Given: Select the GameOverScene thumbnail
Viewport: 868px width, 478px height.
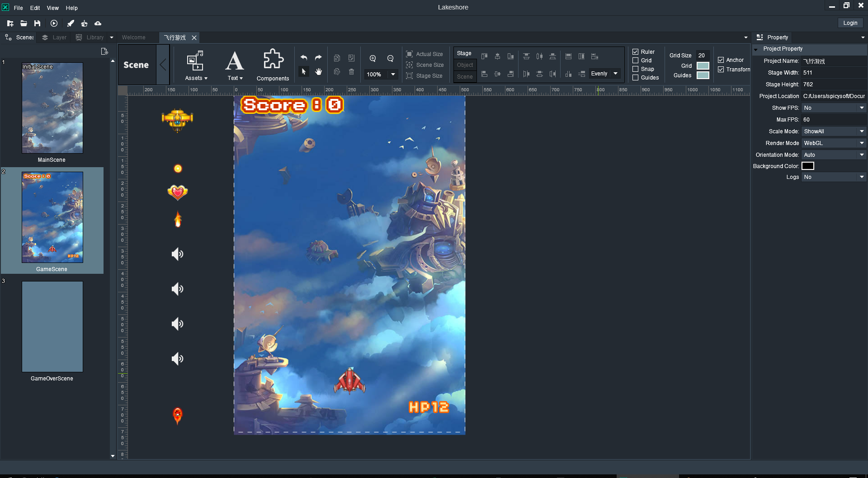Looking at the screenshot, I should click(52, 327).
